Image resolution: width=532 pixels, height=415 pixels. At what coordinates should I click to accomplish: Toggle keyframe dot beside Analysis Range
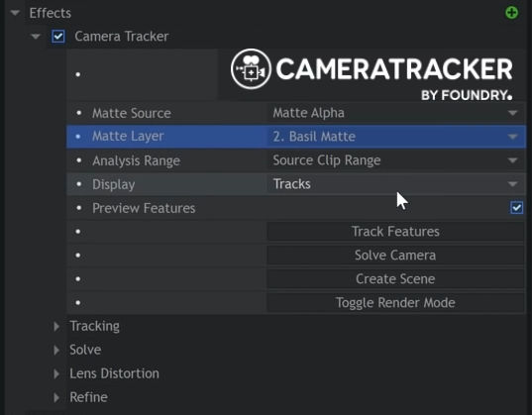[x=78, y=160]
